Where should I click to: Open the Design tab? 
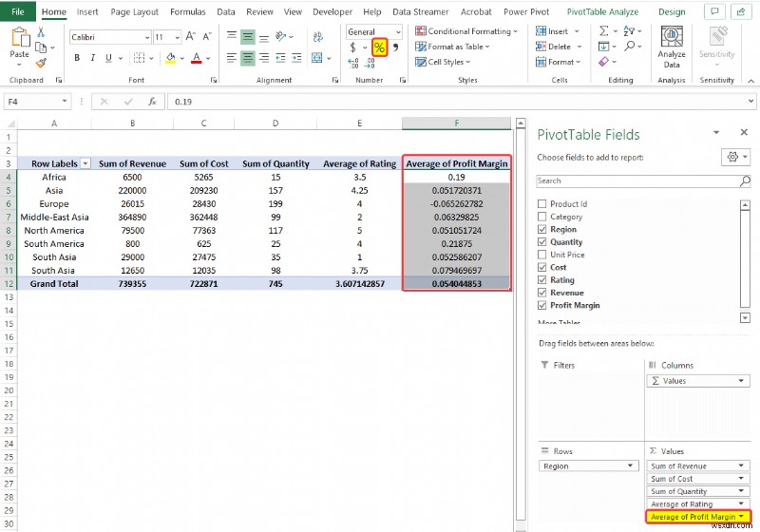pyautogui.click(x=672, y=11)
